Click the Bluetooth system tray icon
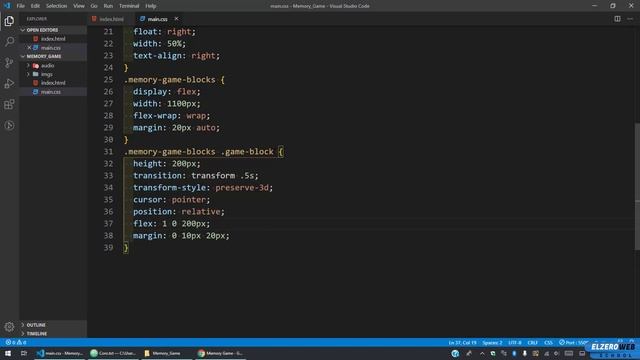This screenshot has width=640, height=360. (514, 353)
